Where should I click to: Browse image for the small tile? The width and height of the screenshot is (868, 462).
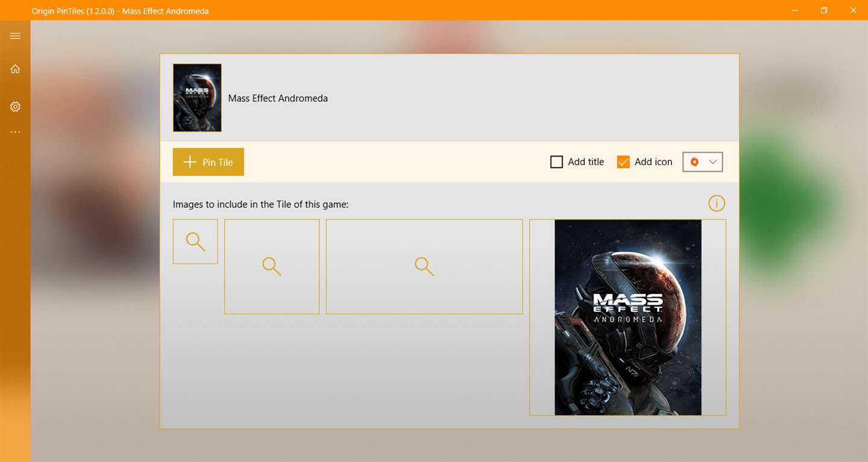(x=195, y=242)
